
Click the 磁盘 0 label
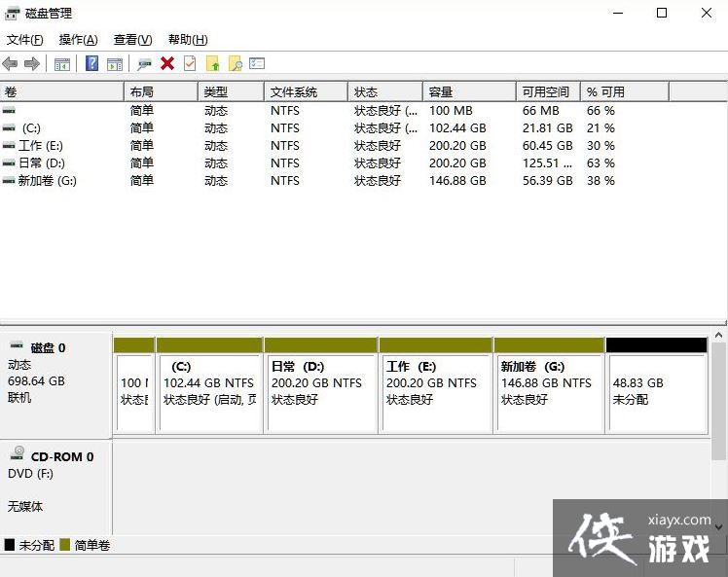pos(49,347)
